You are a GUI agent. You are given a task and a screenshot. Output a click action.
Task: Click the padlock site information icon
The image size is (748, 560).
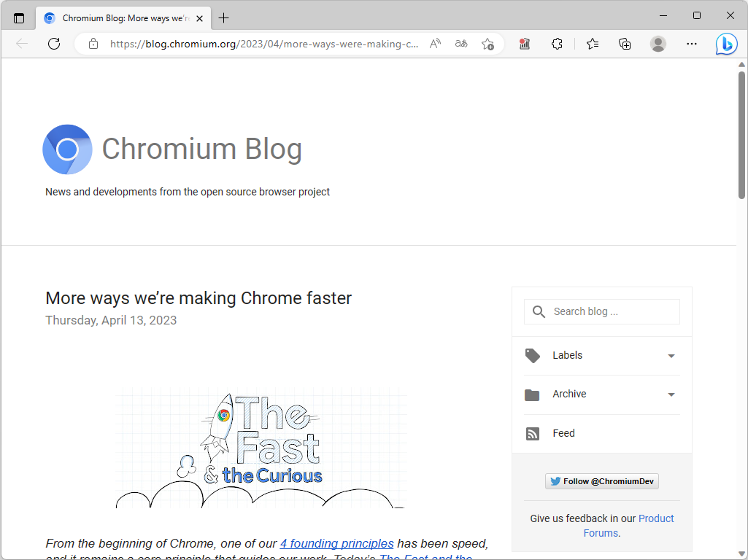click(93, 44)
